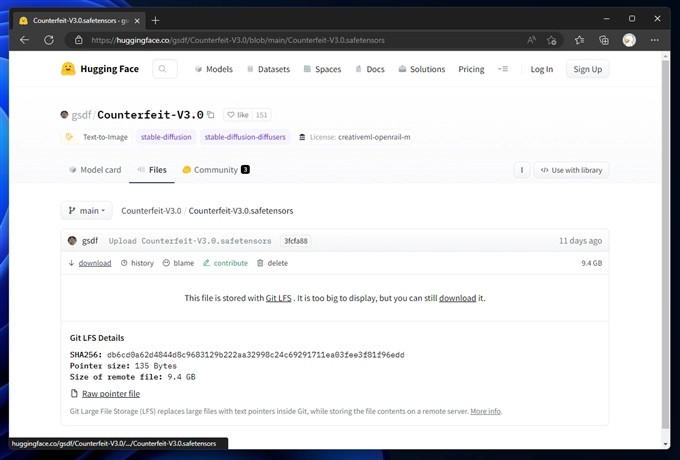Click download link in the LFS message
Screen dimensions: 680x460
(x=458, y=298)
